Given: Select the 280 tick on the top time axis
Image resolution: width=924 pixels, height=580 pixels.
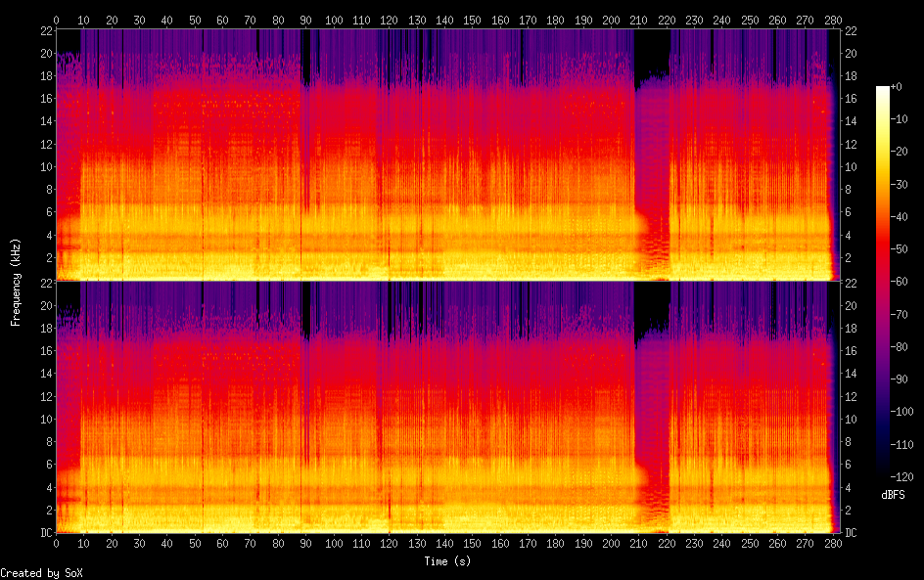Looking at the screenshot, I should tap(834, 20).
